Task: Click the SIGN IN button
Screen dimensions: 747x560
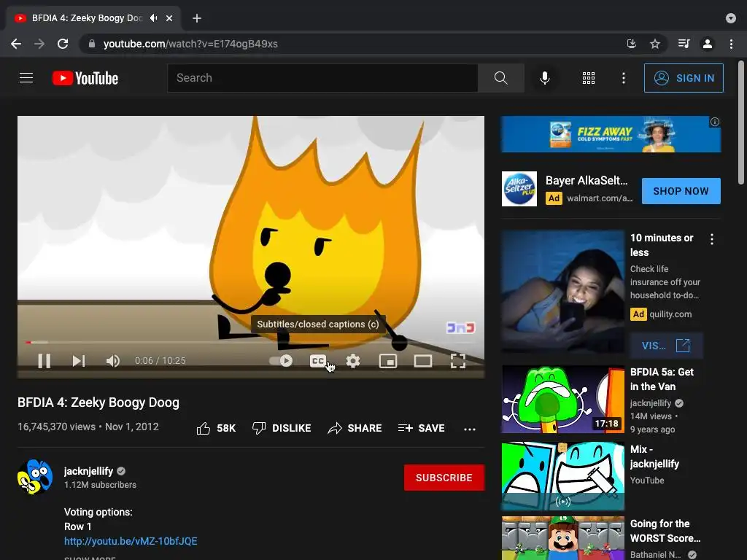Action: coord(684,77)
